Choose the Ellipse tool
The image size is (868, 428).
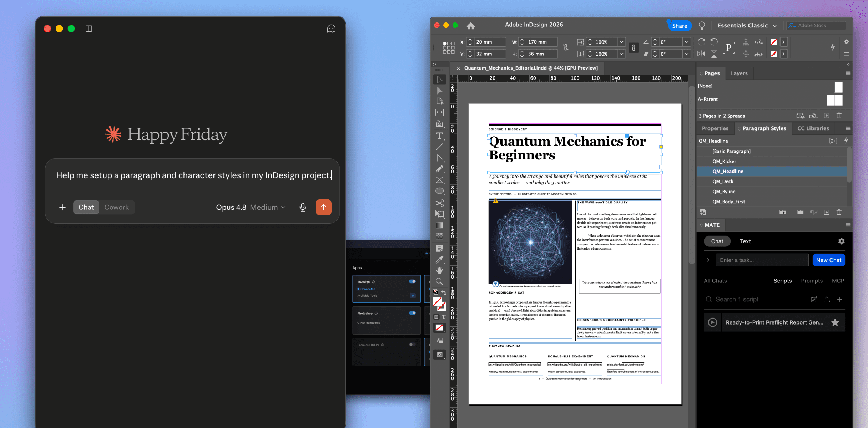click(440, 191)
